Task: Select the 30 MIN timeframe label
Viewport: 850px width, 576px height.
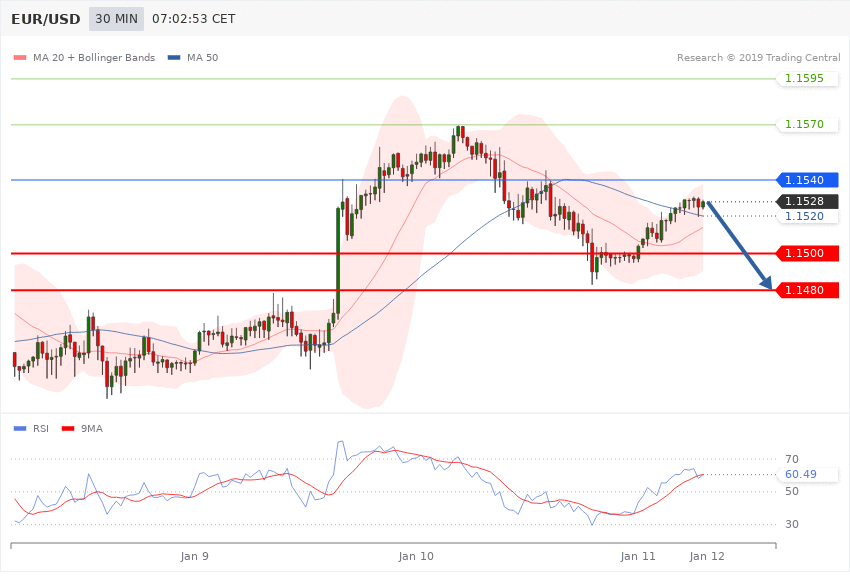Action: [x=117, y=19]
